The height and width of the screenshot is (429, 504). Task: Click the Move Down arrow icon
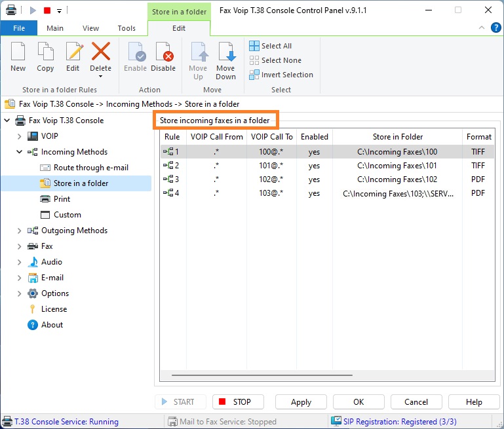click(x=227, y=51)
